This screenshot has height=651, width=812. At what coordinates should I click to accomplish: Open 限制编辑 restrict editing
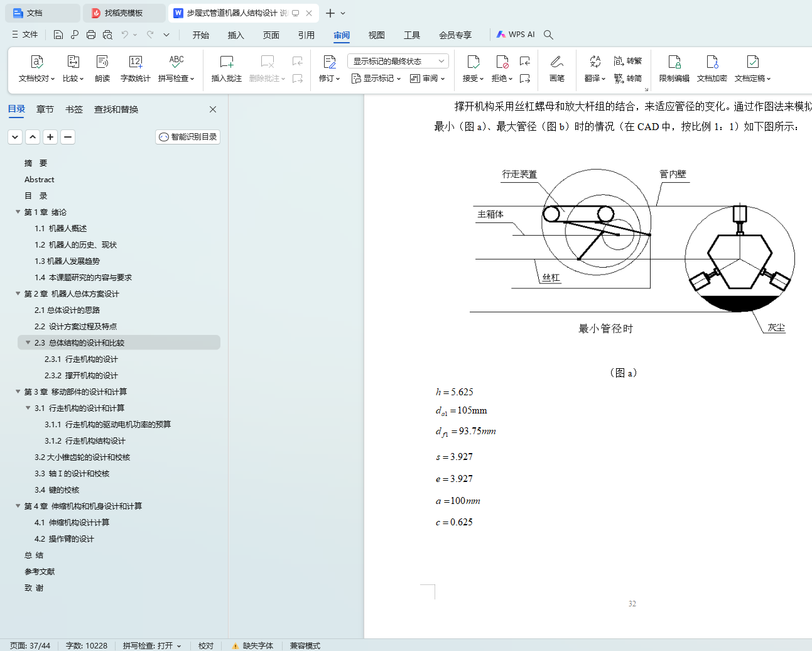[674, 68]
